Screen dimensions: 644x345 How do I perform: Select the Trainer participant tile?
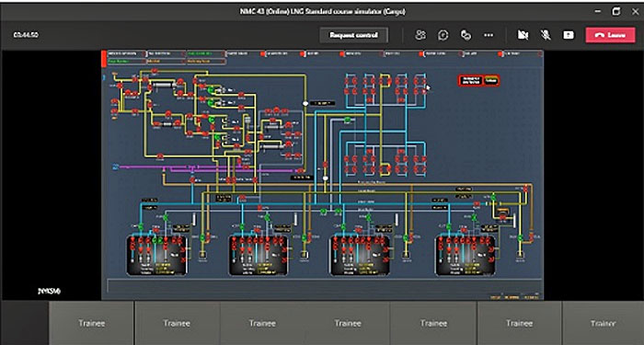pyautogui.click(x=603, y=323)
